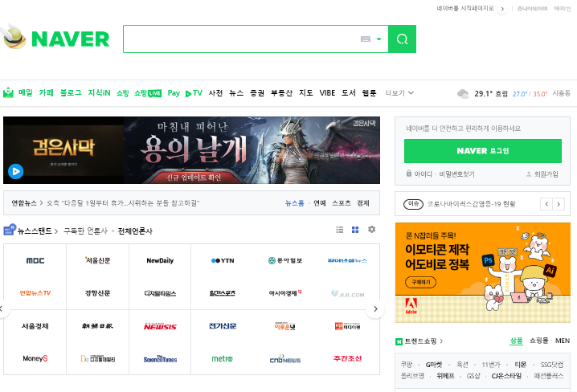Switch to 경제 news tab
The image size is (577, 392).
pyautogui.click(x=363, y=203)
